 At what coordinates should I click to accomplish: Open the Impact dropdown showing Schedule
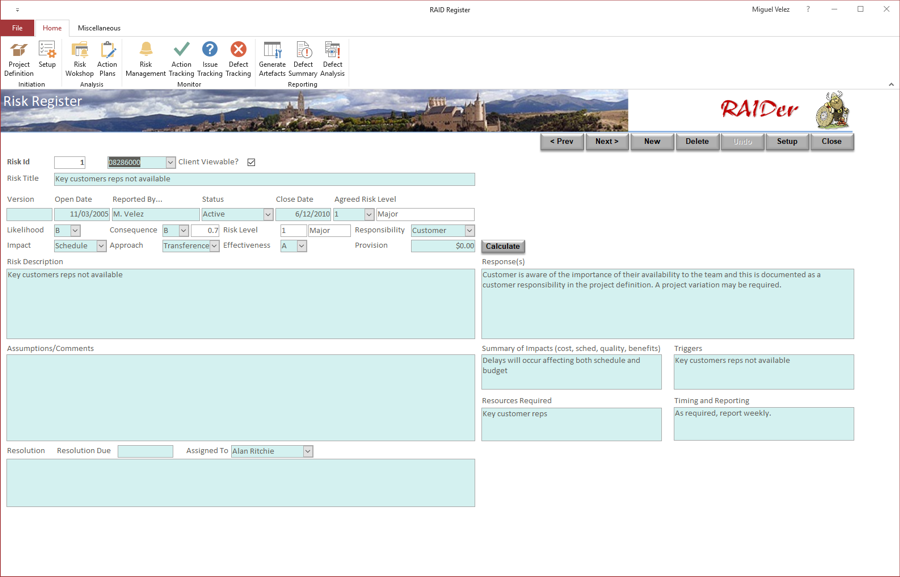coord(101,246)
